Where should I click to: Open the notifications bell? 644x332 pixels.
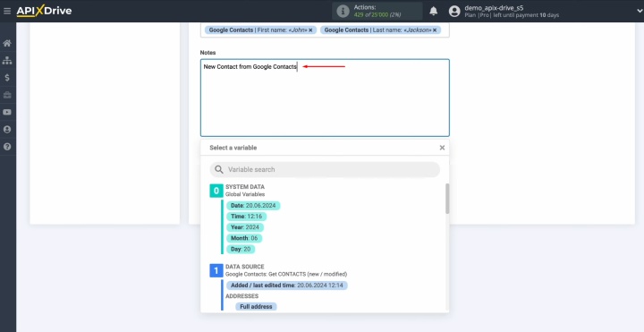coord(433,11)
